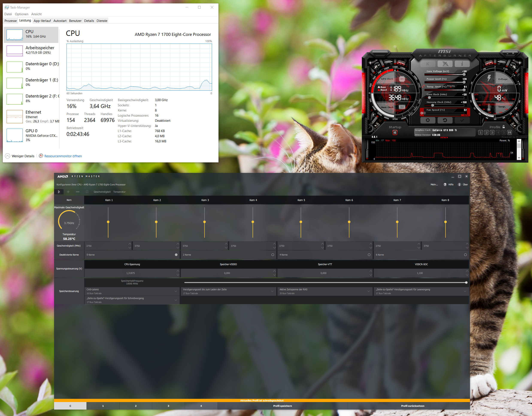Select the '2 Kerne' deactivated cores radio button
Screen dimensions: 532x416
click(x=273, y=254)
